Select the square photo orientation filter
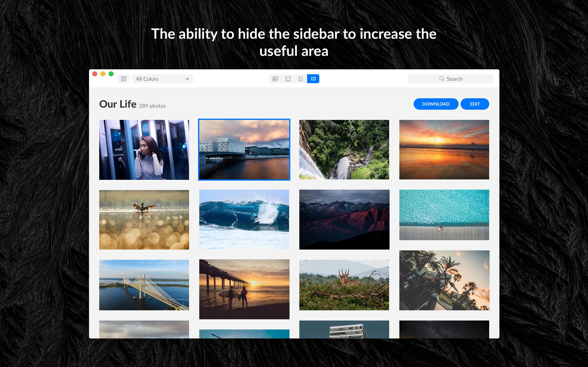This screenshot has height=367, width=588. (288, 79)
